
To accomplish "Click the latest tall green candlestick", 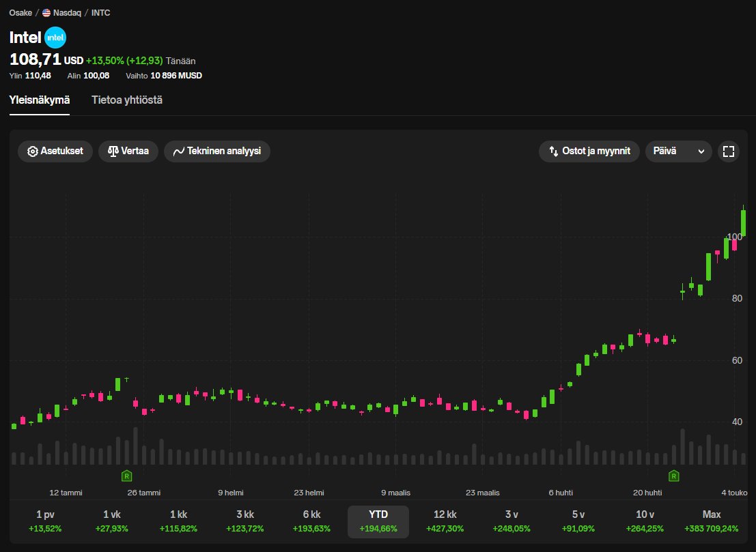I will 744,222.
